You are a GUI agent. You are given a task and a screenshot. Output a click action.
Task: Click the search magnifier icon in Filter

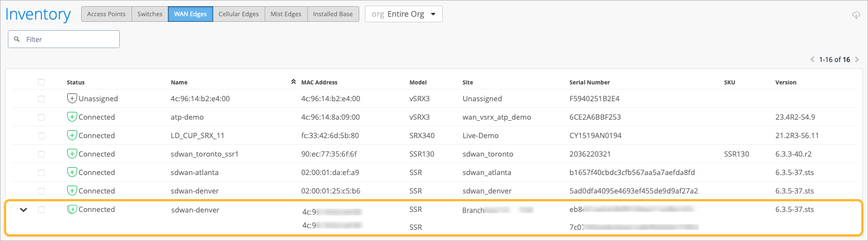pyautogui.click(x=17, y=39)
